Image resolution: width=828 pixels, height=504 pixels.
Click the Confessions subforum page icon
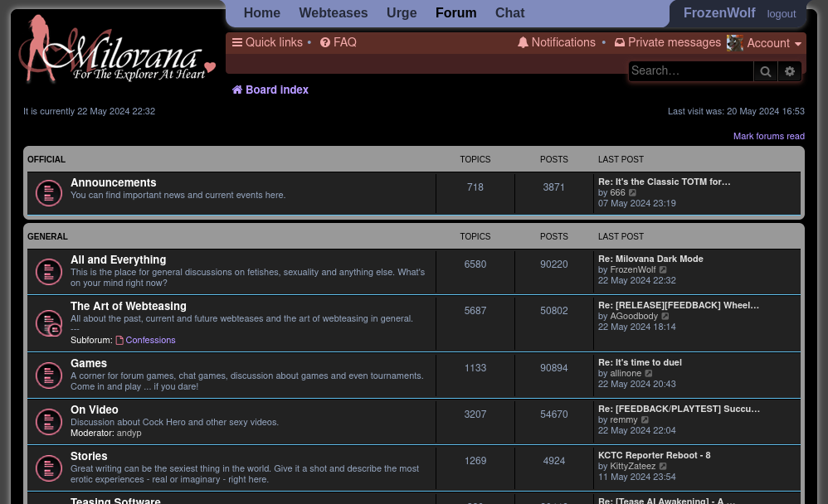click(x=119, y=341)
